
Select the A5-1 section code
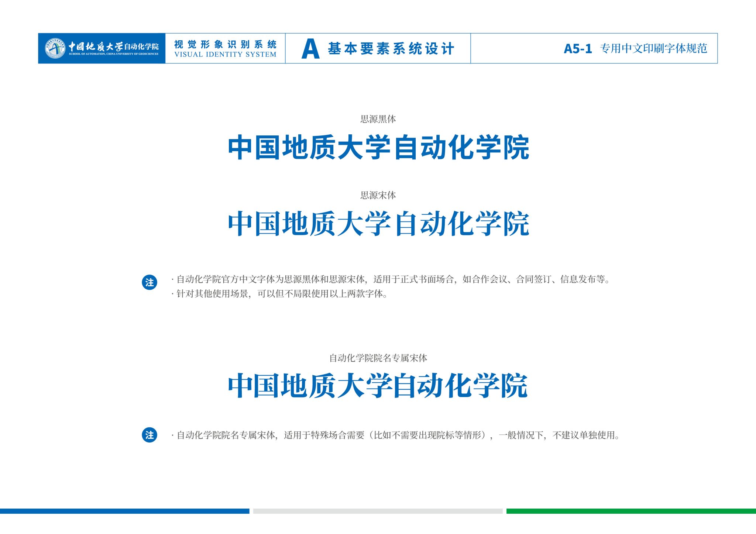(x=578, y=49)
